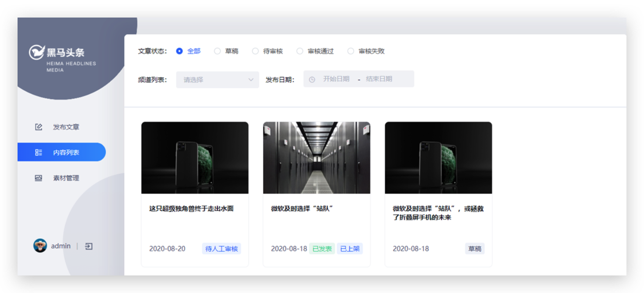Image resolution: width=644 pixels, height=293 pixels.
Task: Click the 待人工审核 status tag
Action: click(222, 249)
